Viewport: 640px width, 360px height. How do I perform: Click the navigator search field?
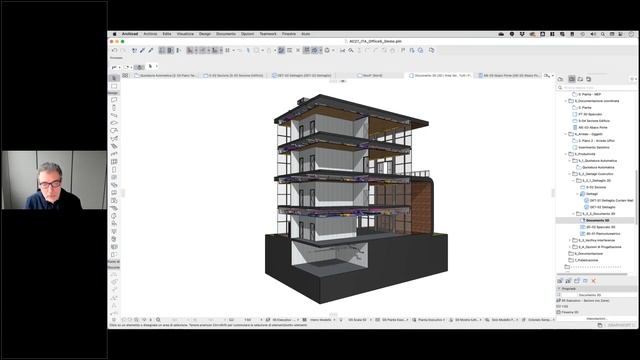[596, 88]
